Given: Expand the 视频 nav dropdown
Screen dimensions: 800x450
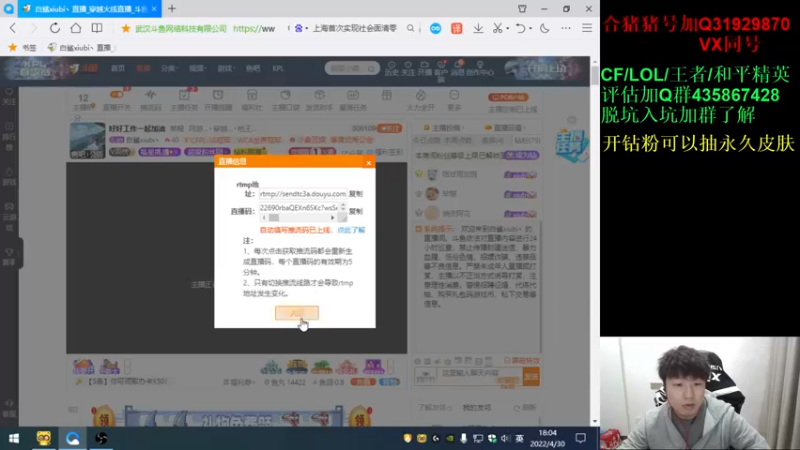Looking at the screenshot, I should pos(197,68).
